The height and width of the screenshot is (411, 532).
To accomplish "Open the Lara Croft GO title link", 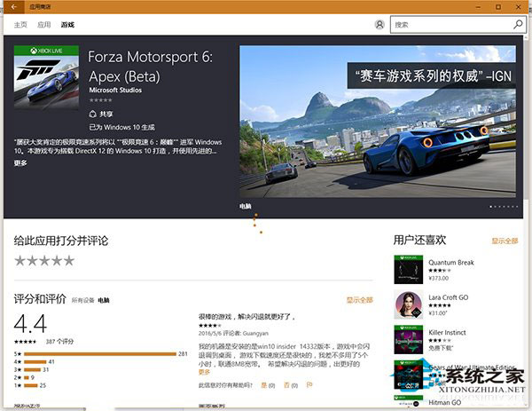I will pos(448,297).
